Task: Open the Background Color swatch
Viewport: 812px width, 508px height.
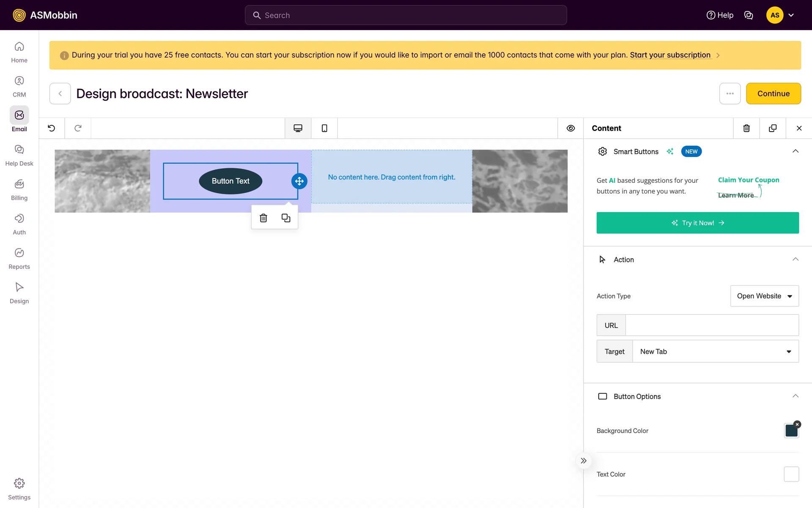Action: (791, 431)
